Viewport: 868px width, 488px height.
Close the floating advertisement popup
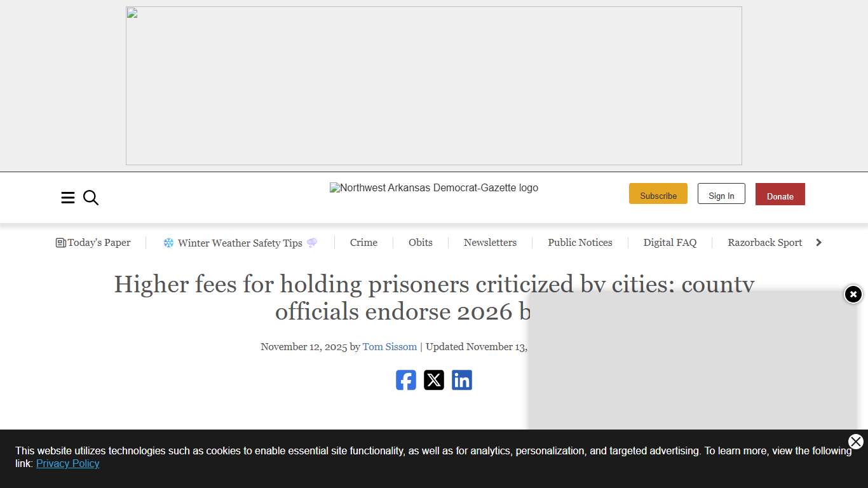(853, 294)
